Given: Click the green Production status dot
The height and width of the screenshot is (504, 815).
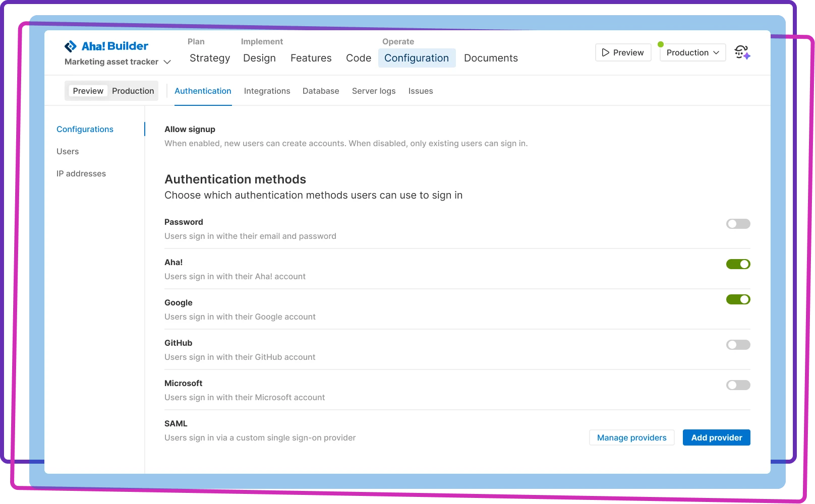Looking at the screenshot, I should coord(661,44).
